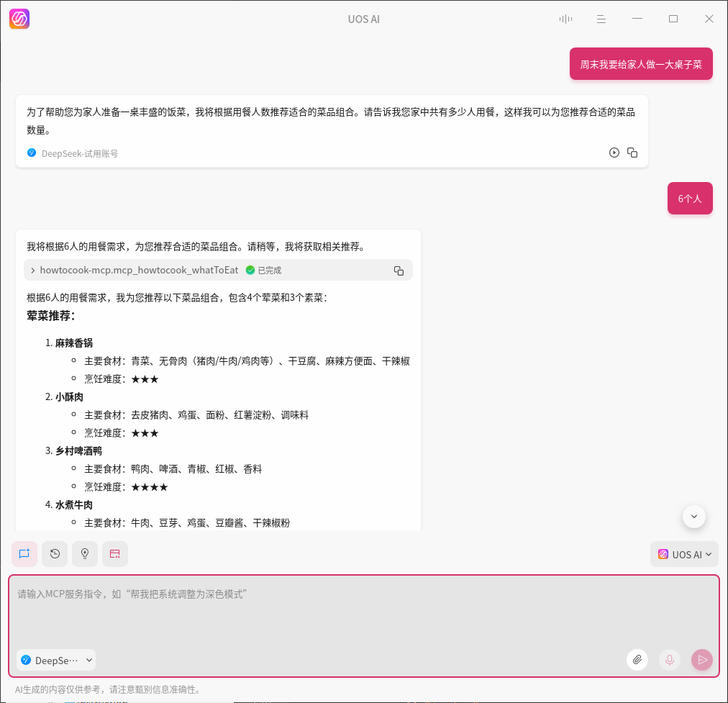Click the message "周末我要给家人做一大桌子菜"
728x703 pixels.
pos(641,64)
